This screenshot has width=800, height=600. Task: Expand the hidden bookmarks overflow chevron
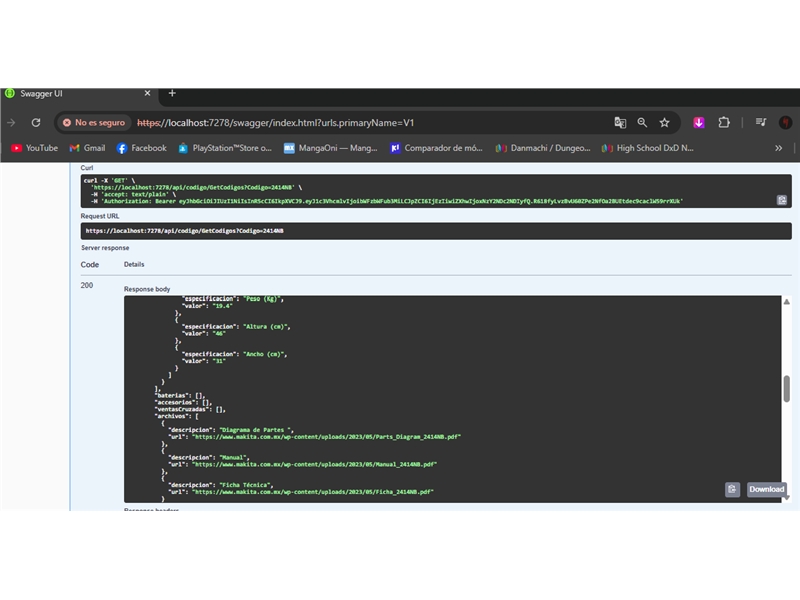(x=778, y=148)
